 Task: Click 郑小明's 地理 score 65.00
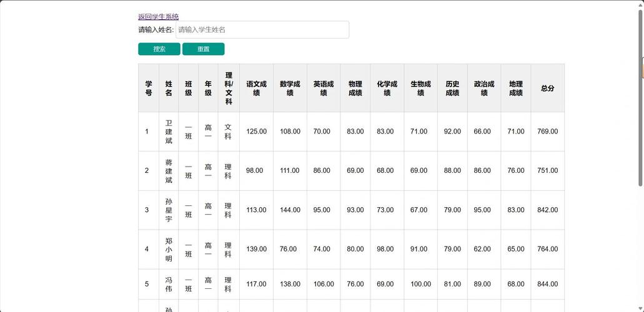(516, 249)
